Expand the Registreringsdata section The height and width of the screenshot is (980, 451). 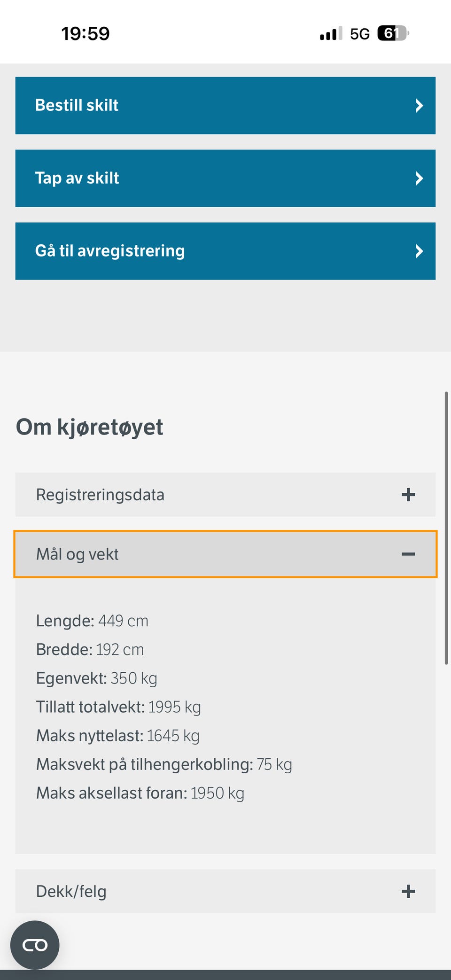point(225,495)
